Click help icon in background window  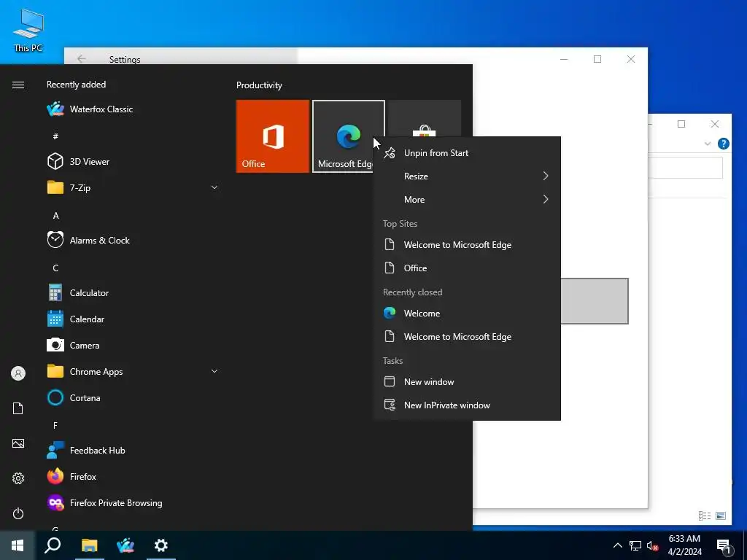click(x=723, y=144)
